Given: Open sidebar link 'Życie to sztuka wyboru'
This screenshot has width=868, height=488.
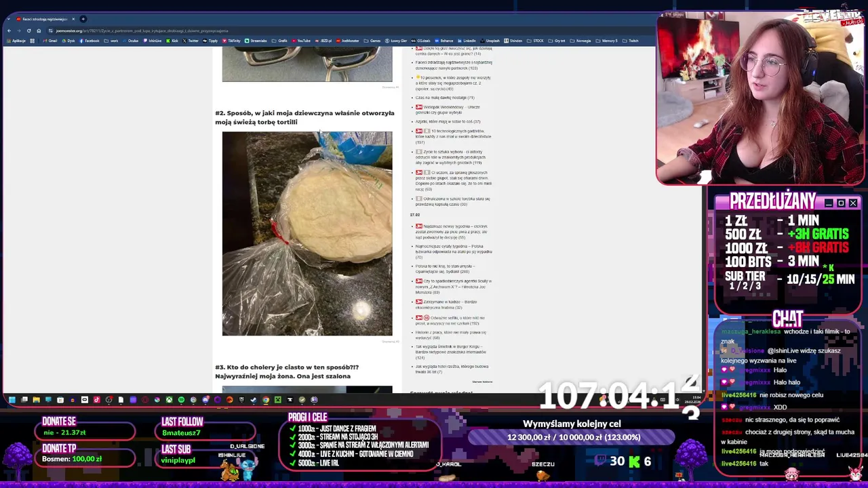Looking at the screenshot, I should tap(450, 157).
